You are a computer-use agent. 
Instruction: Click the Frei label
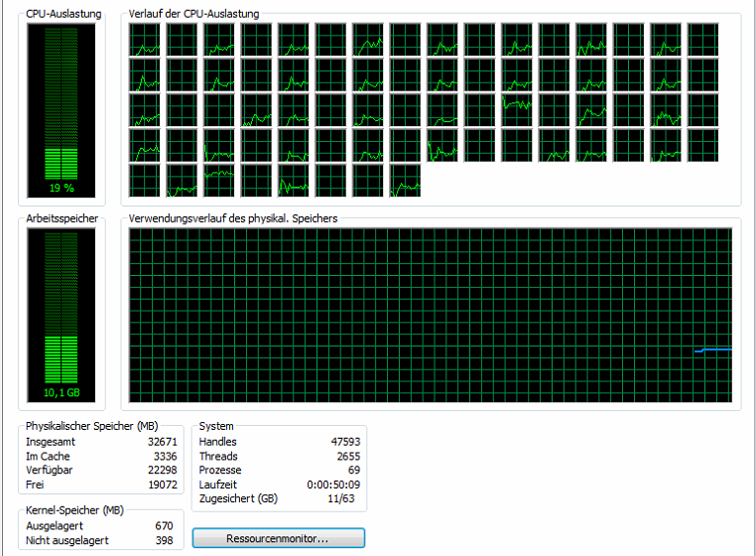35,485
